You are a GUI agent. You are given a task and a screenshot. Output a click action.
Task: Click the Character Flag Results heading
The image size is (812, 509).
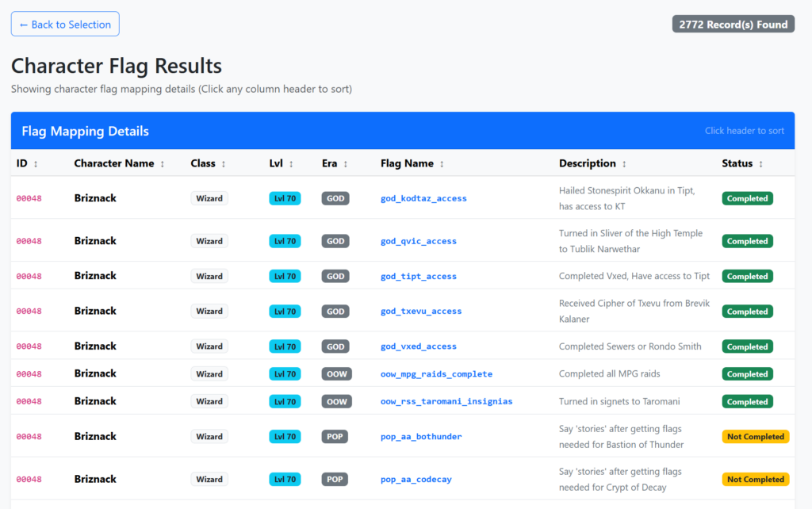[117, 66]
